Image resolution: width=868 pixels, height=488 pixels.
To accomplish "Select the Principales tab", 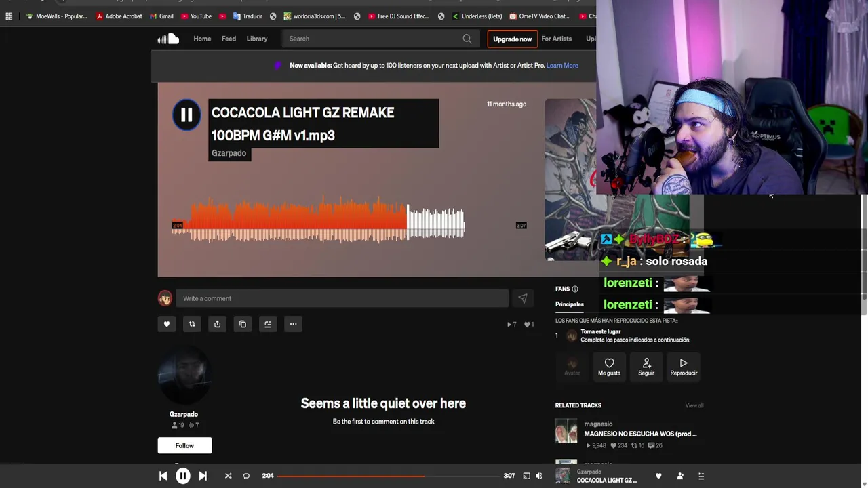I will coord(570,304).
